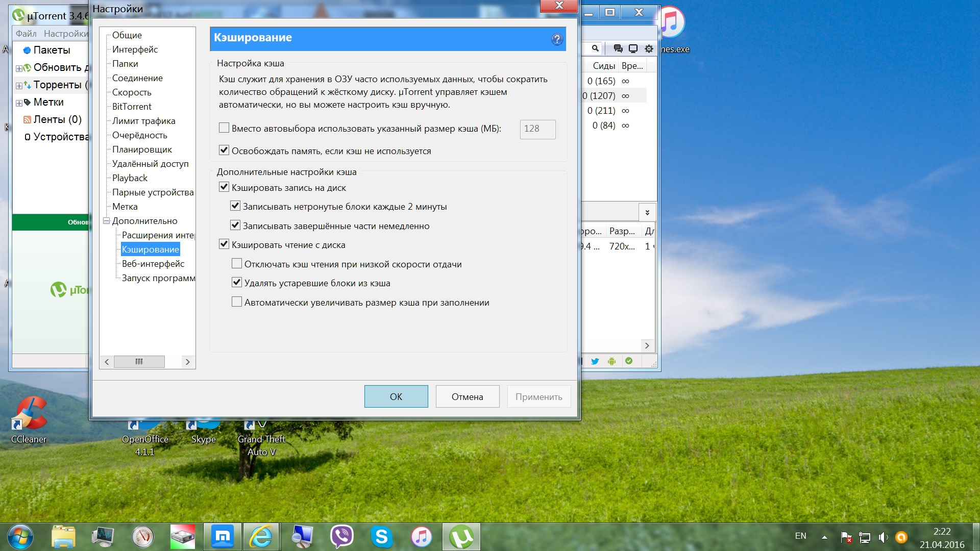
Task: Click the Отмена button
Action: point(467,396)
